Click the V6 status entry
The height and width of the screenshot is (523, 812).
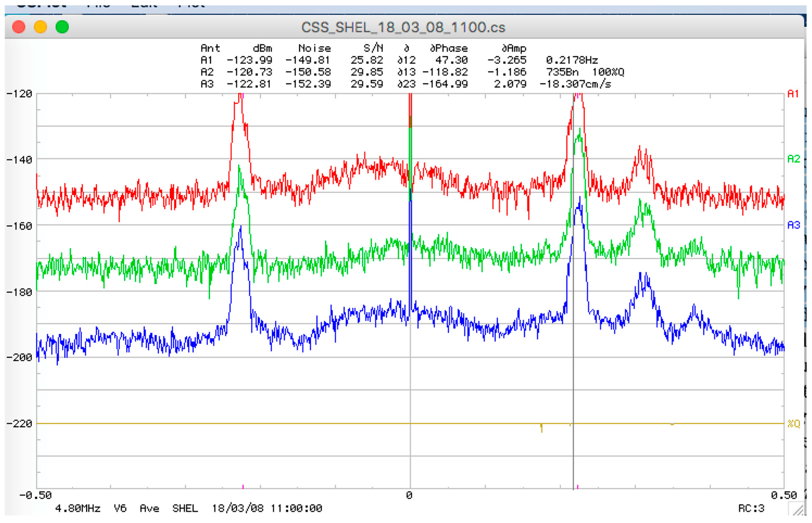[x=120, y=509]
